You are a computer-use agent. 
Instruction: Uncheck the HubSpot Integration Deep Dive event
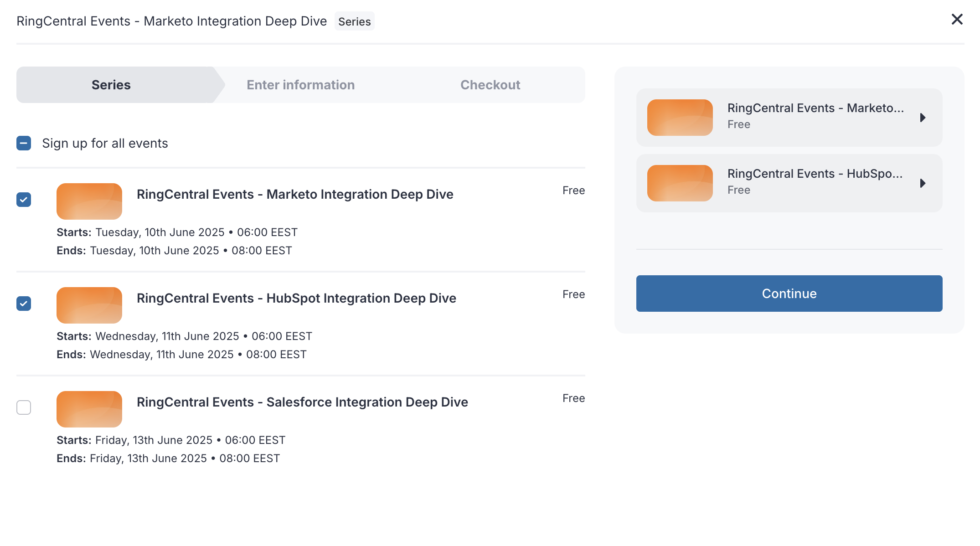pyautogui.click(x=24, y=304)
